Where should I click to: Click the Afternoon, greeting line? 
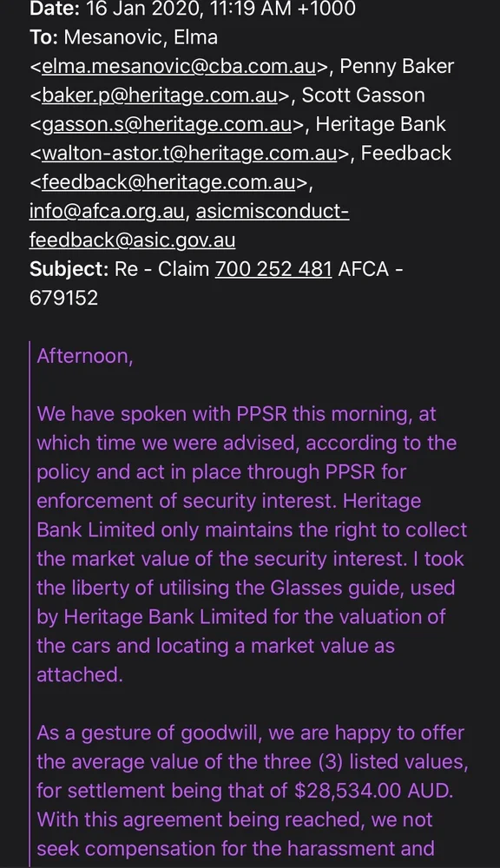coord(85,356)
